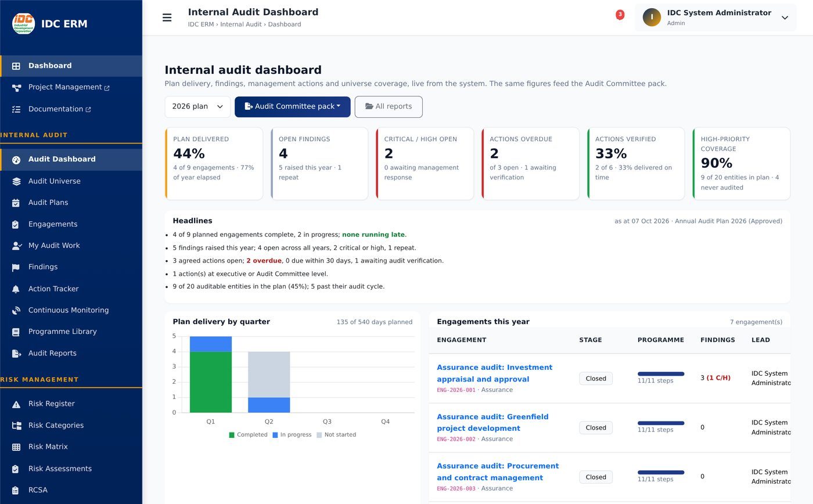Expand the IDC System Administrator user menu
The image size is (813, 504).
[x=715, y=17]
